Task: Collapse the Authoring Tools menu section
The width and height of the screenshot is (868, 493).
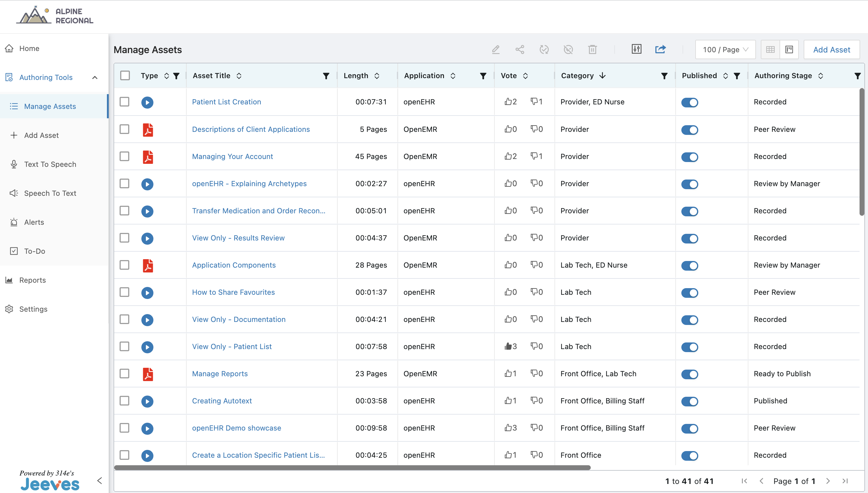Action: tap(95, 78)
